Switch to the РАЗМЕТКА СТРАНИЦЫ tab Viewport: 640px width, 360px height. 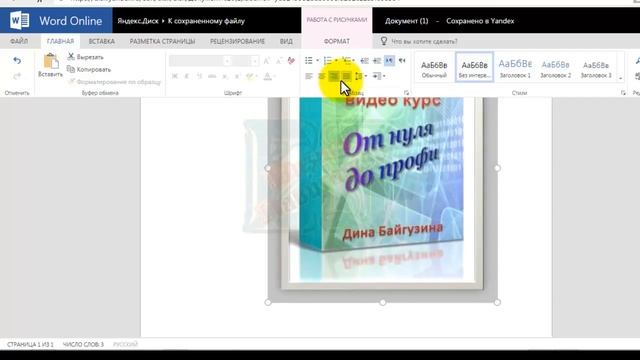162,41
